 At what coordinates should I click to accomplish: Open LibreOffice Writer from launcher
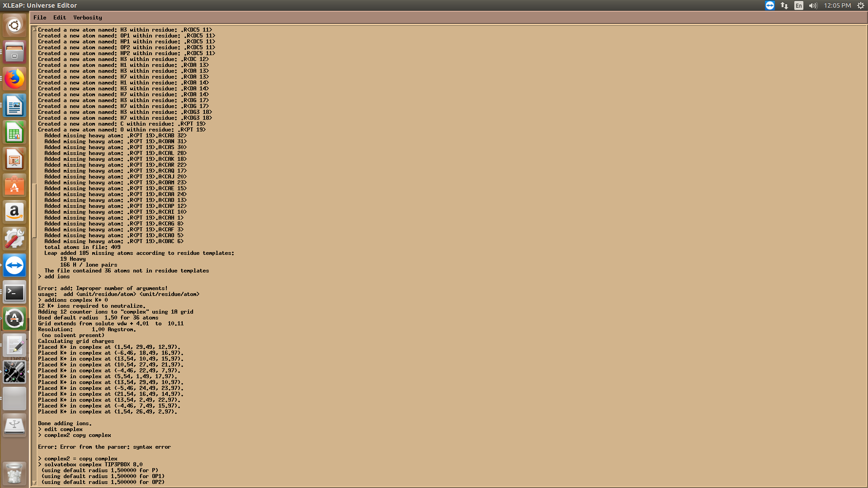click(14, 106)
